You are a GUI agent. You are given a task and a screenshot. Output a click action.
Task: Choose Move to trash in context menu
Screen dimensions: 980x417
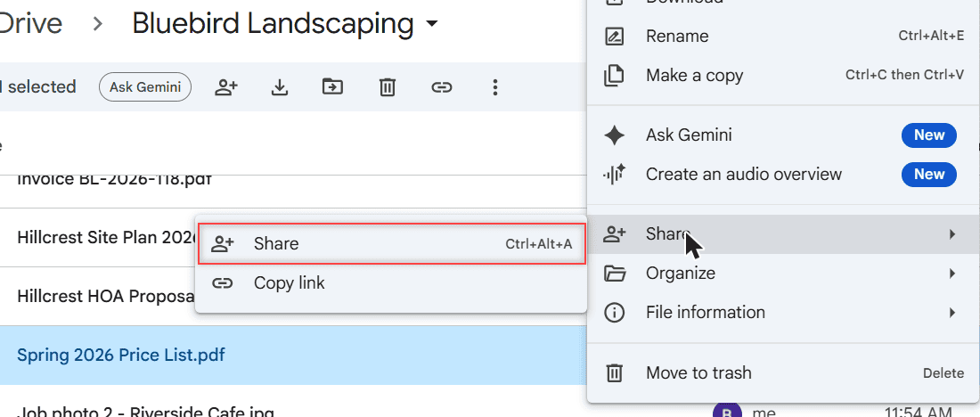[x=784, y=373]
